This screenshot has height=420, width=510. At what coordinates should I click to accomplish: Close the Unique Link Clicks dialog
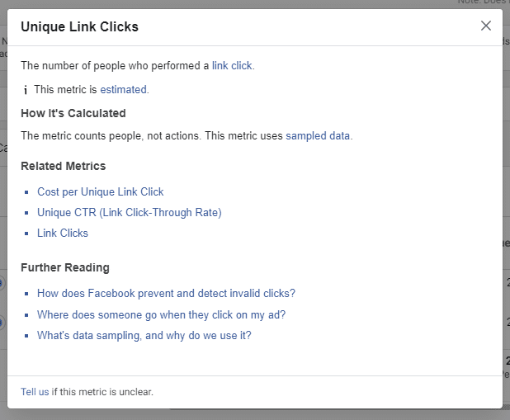[485, 26]
